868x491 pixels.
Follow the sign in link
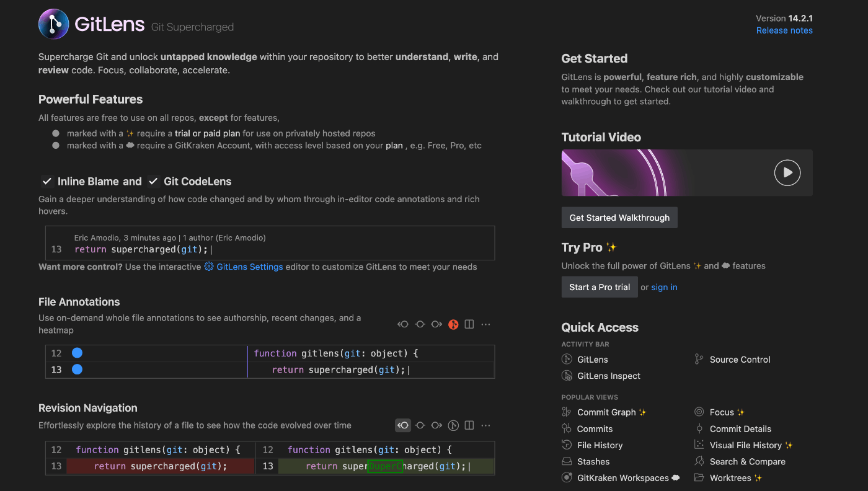tap(664, 287)
